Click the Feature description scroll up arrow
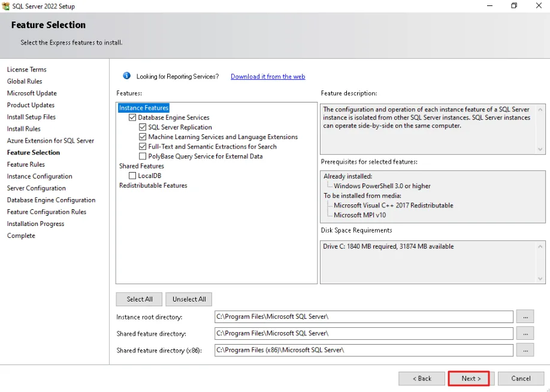The height and width of the screenshot is (392, 550). tap(540, 110)
